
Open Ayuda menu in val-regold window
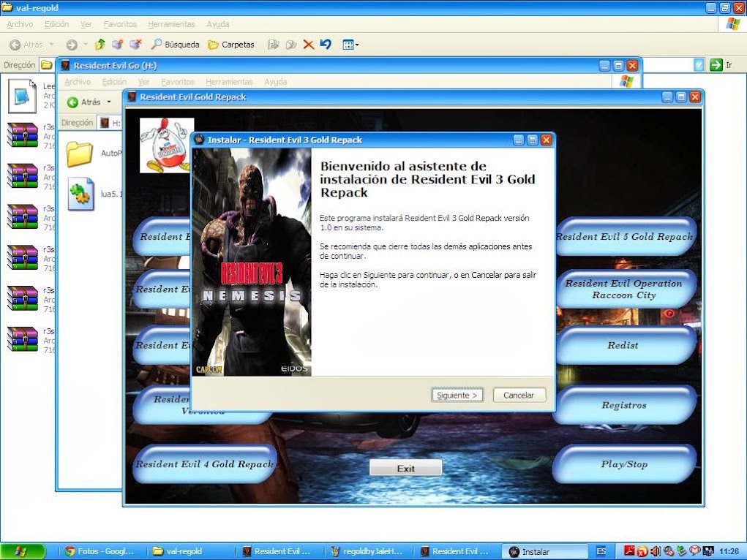(x=218, y=24)
